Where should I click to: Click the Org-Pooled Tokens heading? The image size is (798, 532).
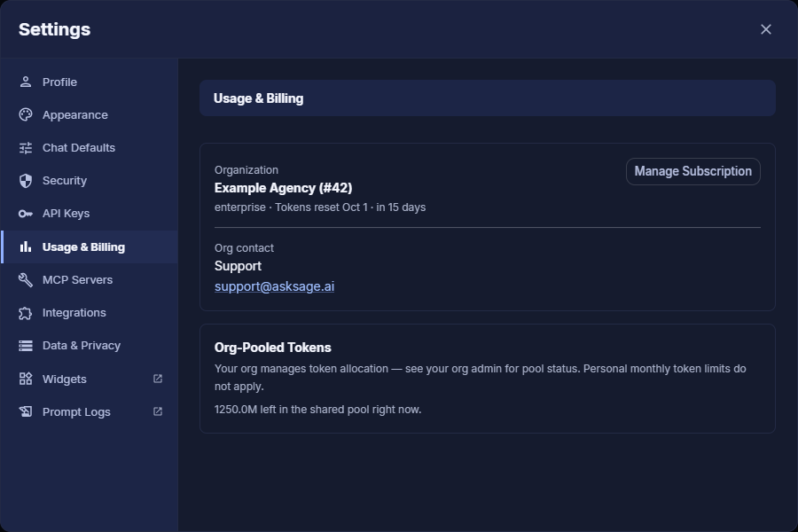[273, 348]
